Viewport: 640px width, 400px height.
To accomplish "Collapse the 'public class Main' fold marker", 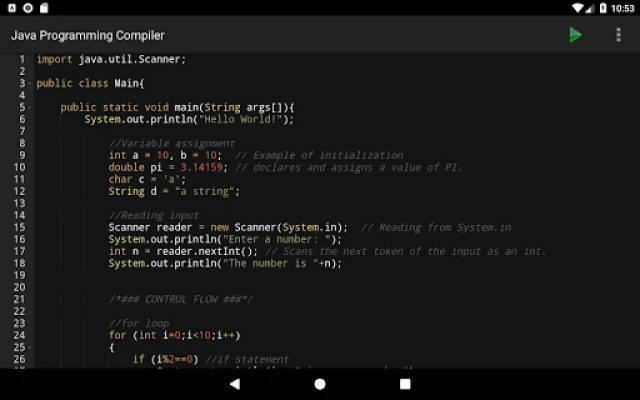I will pos(31,83).
